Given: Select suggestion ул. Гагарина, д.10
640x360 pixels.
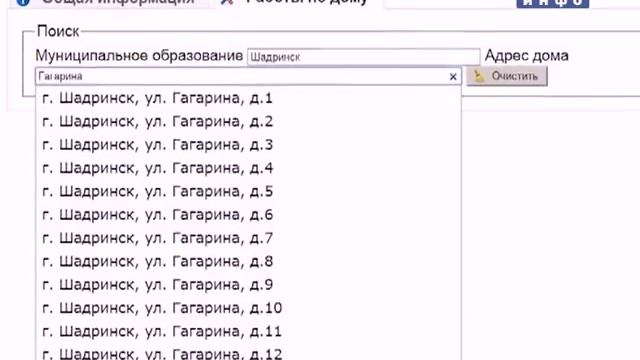Looking at the screenshot, I should click(248, 307).
